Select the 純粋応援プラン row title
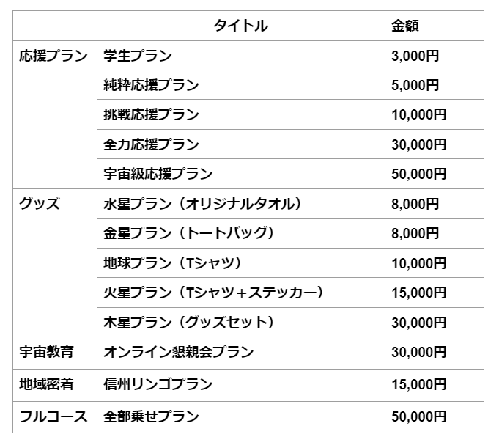499x448 pixels. (x=152, y=86)
